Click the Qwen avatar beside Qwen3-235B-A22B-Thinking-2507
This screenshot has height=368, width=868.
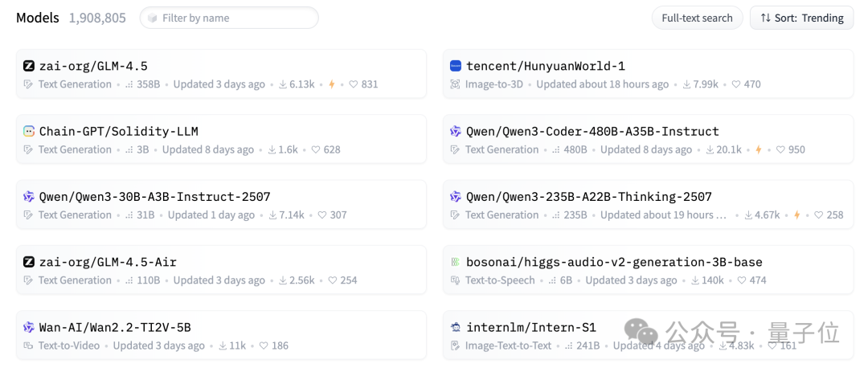[x=456, y=197]
